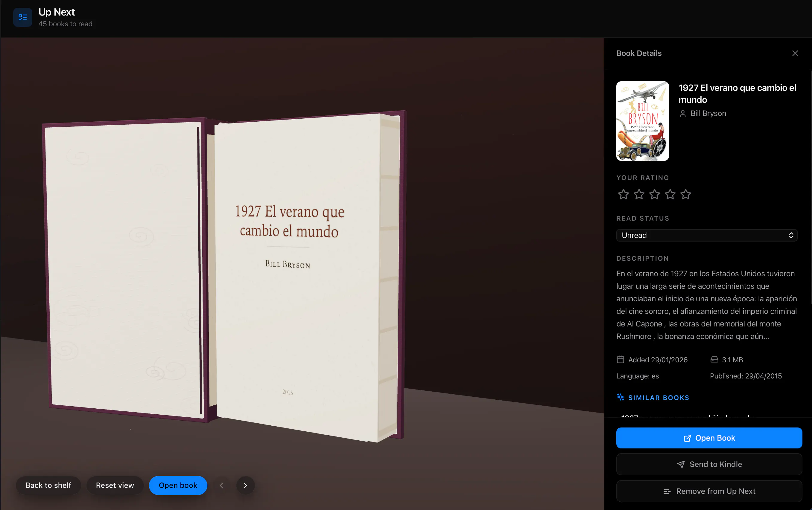Click the description paragraph text
The width and height of the screenshot is (812, 510).
[x=706, y=305]
